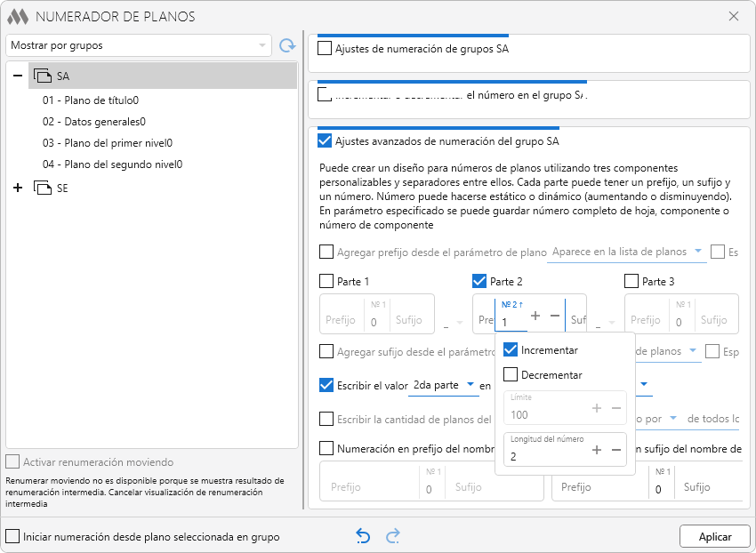Click the refresh icon beside group dropdown
The height and width of the screenshot is (553, 756).
coord(286,45)
